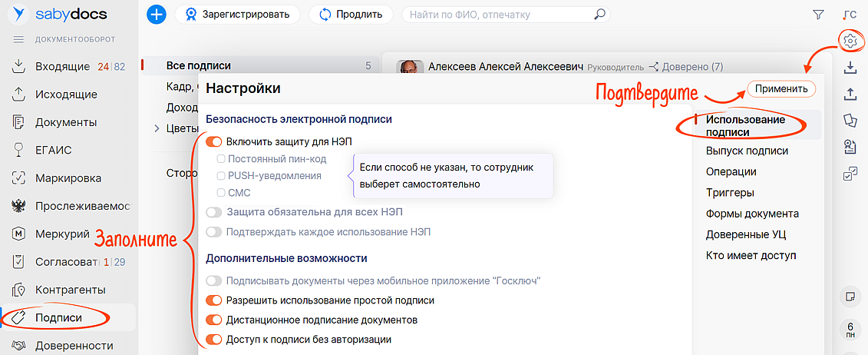Check the 'Постоянный пин-код' checkbox

(221, 159)
